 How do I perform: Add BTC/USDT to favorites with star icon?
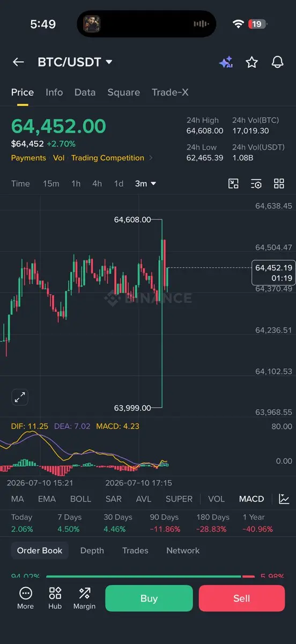click(x=251, y=62)
